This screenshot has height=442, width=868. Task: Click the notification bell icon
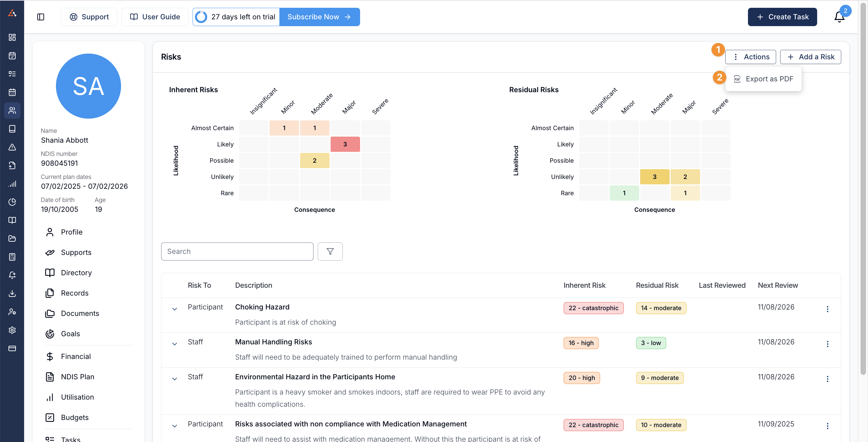(x=839, y=17)
